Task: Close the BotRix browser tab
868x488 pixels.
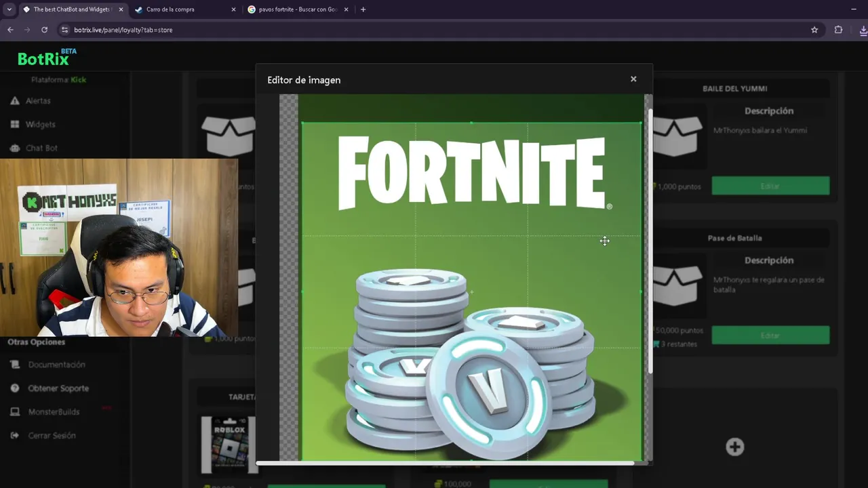Action: pyautogui.click(x=121, y=9)
